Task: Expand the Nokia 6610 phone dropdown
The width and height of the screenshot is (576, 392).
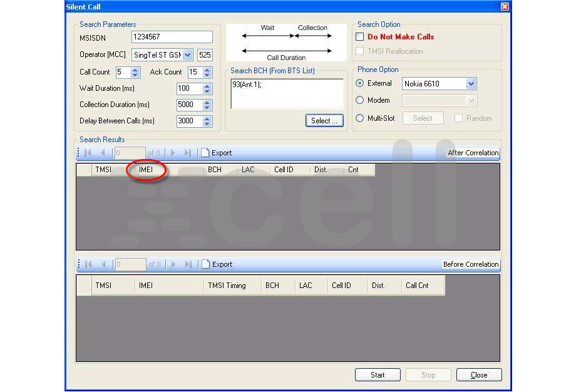Action: (x=471, y=84)
